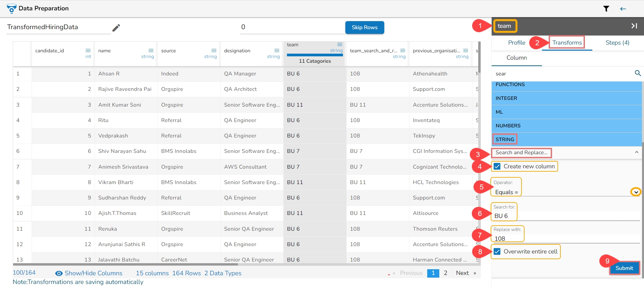Click the 'Business Analyst' cell
Image resolution: width=644 pixels, height=289 pixels.
click(x=246, y=213)
